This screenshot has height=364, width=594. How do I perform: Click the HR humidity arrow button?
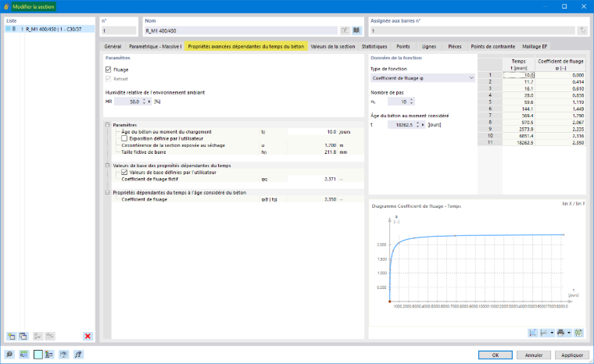[x=149, y=102]
